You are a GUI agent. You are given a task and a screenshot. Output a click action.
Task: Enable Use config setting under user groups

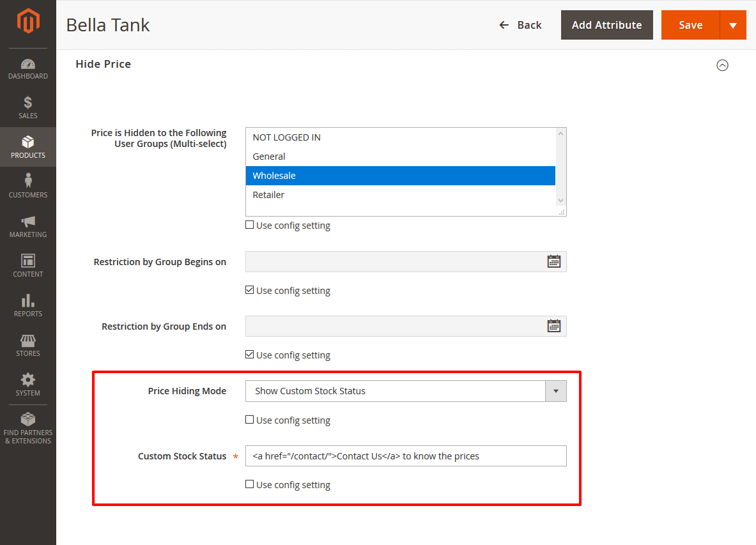250,225
